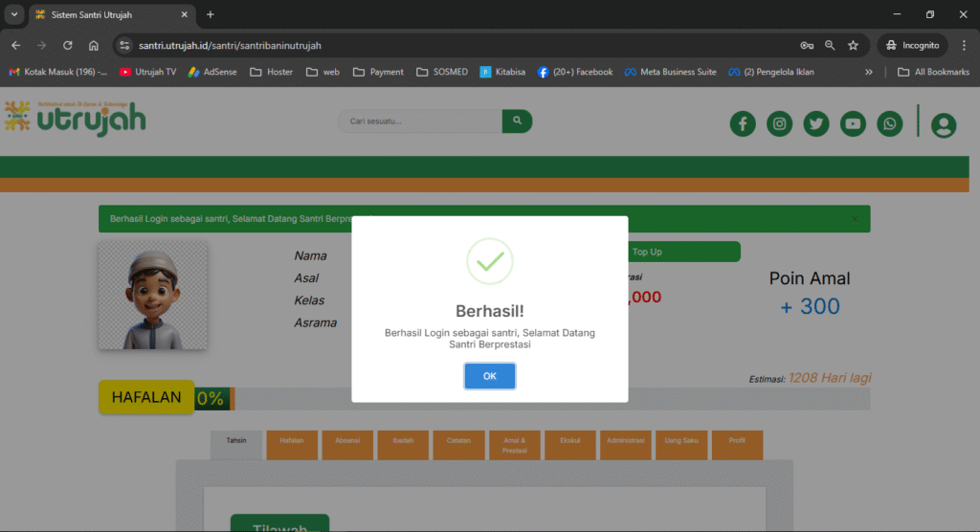Open the Chrome three-dot menu

(x=964, y=45)
